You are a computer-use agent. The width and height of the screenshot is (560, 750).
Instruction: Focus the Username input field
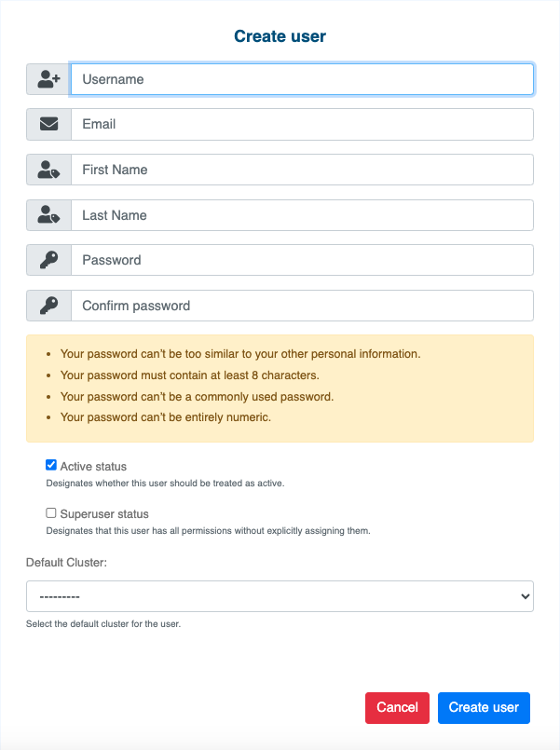(302, 80)
